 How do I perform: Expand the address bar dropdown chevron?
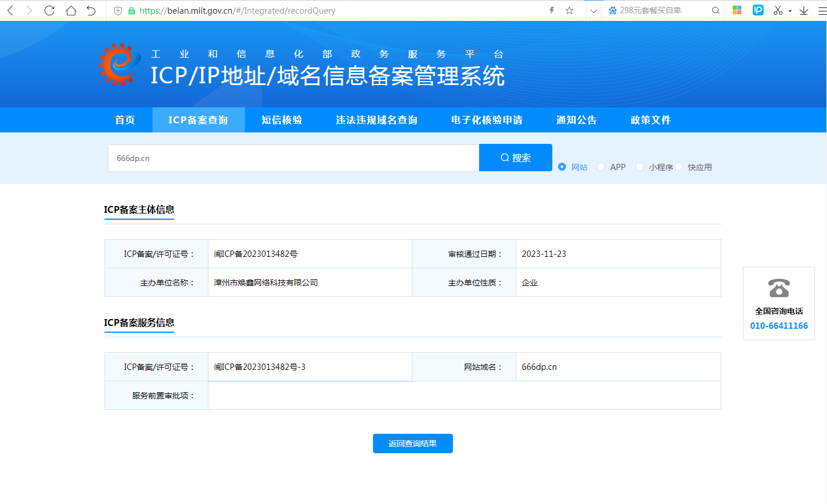(593, 11)
